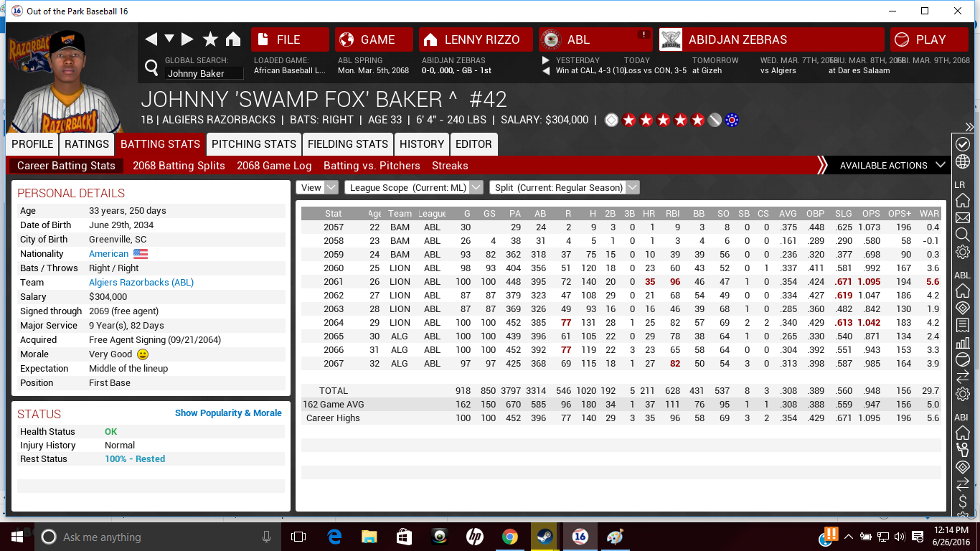Select the 2068 Game Log subtab
The width and height of the screenshot is (980, 551).
274,166
